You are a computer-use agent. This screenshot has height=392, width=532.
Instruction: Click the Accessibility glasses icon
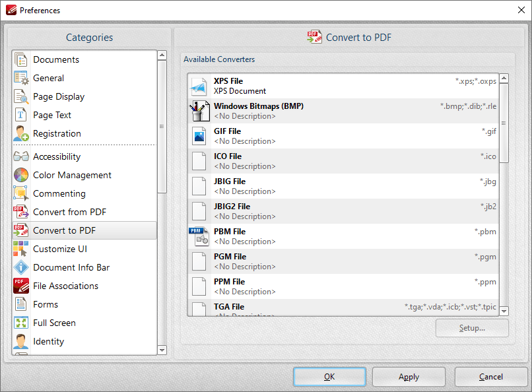click(x=21, y=156)
